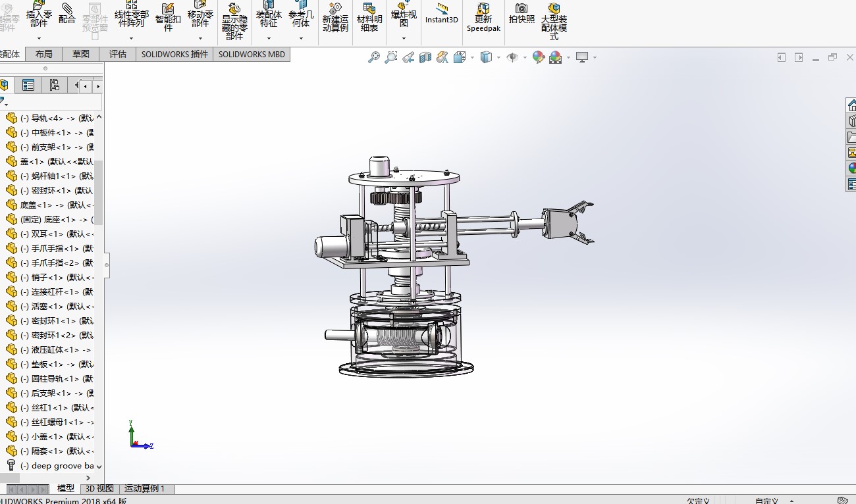Image resolution: width=856 pixels, height=504 pixels.
Task: Switch to the 布局 (Layout) tab
Action: tap(44, 54)
